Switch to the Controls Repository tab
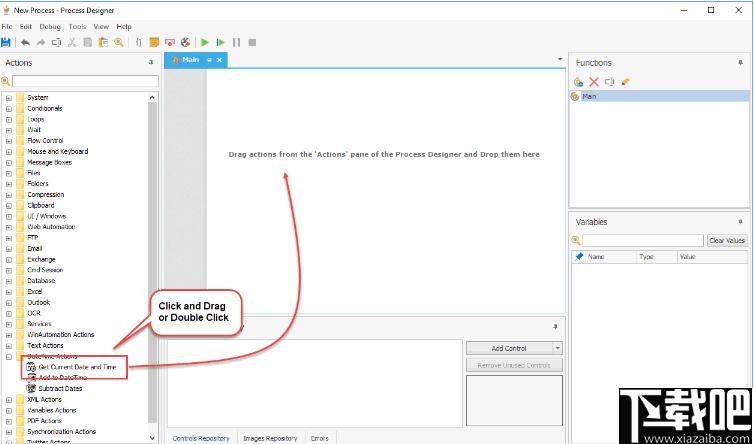754x444 pixels. click(x=201, y=438)
